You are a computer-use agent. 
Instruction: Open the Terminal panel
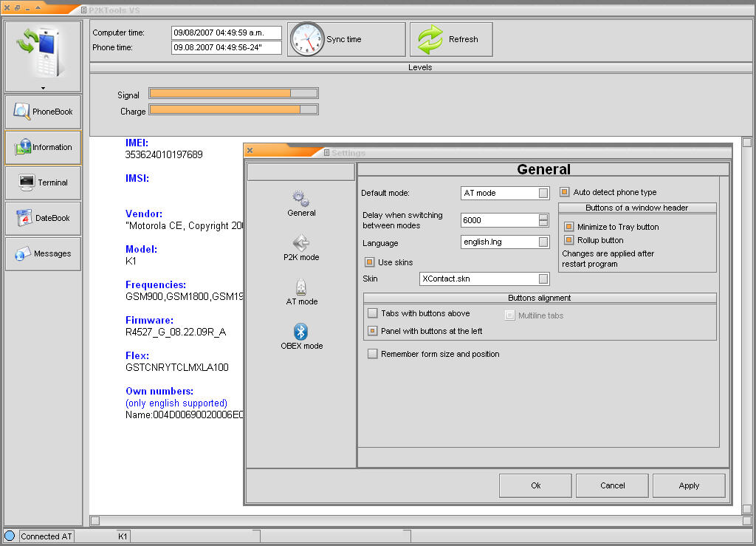(43, 182)
